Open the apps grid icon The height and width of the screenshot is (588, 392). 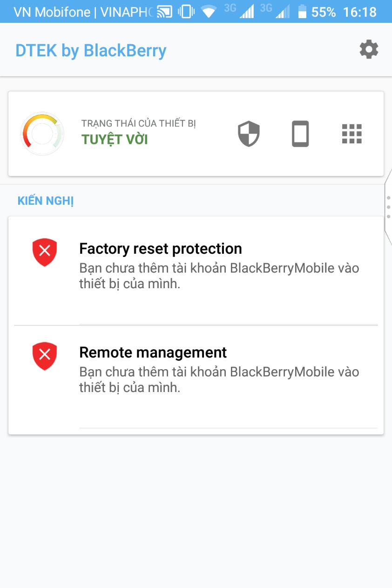pyautogui.click(x=352, y=134)
